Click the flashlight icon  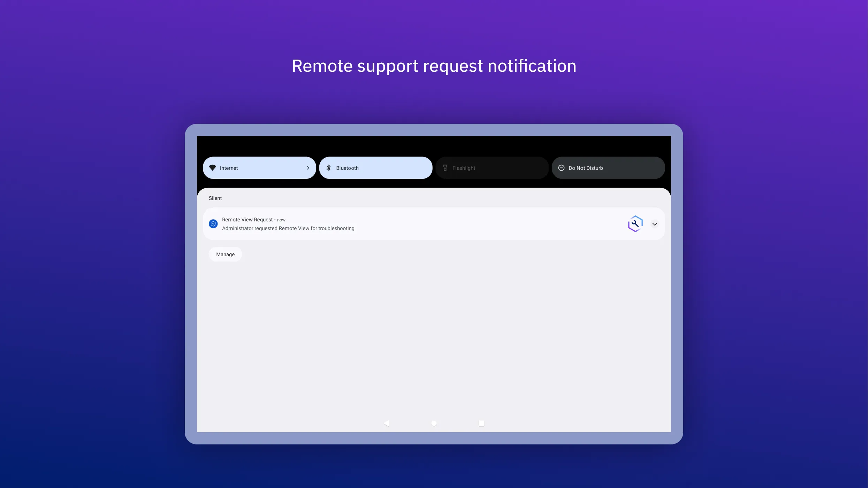(x=445, y=168)
